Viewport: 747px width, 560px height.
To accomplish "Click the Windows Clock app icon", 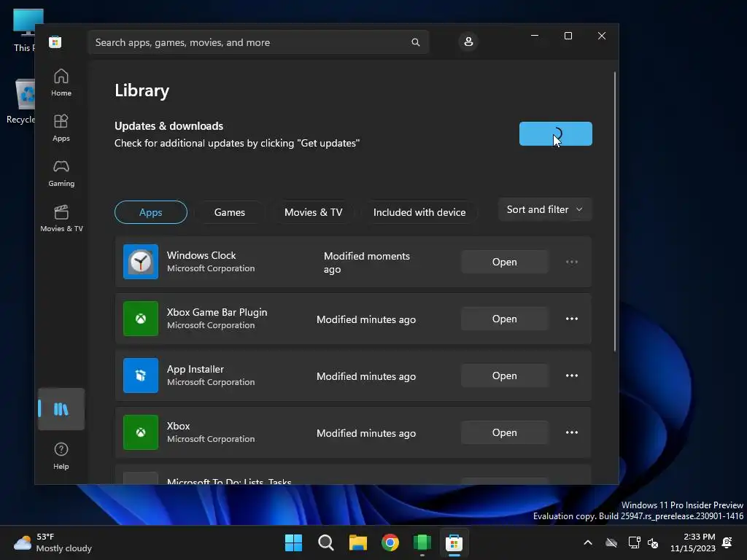I will click(x=141, y=262).
